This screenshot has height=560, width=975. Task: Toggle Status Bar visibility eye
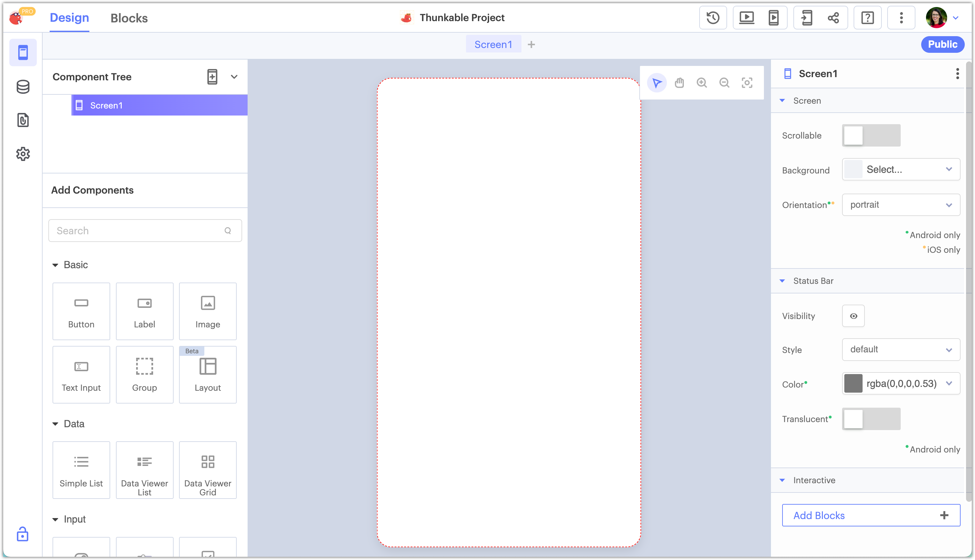pyautogui.click(x=853, y=316)
